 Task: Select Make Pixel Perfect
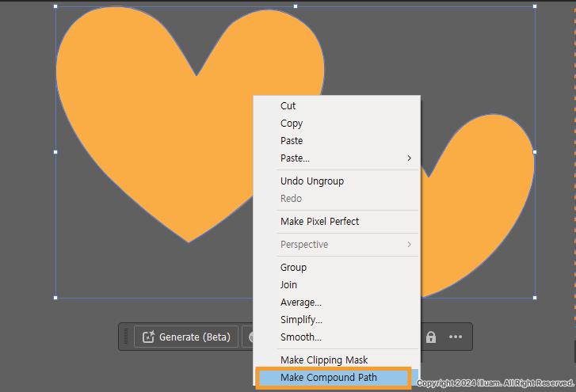[337, 221]
